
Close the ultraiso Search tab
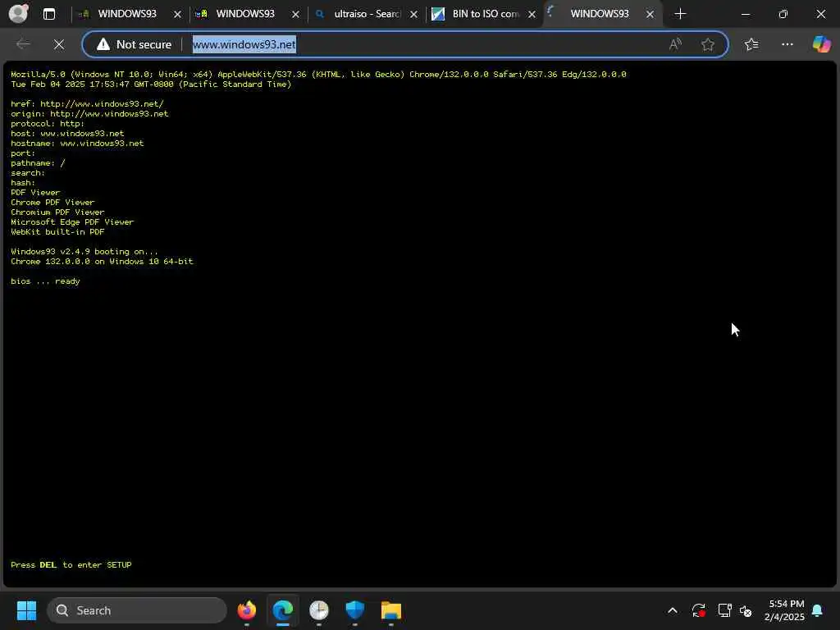coord(413,15)
